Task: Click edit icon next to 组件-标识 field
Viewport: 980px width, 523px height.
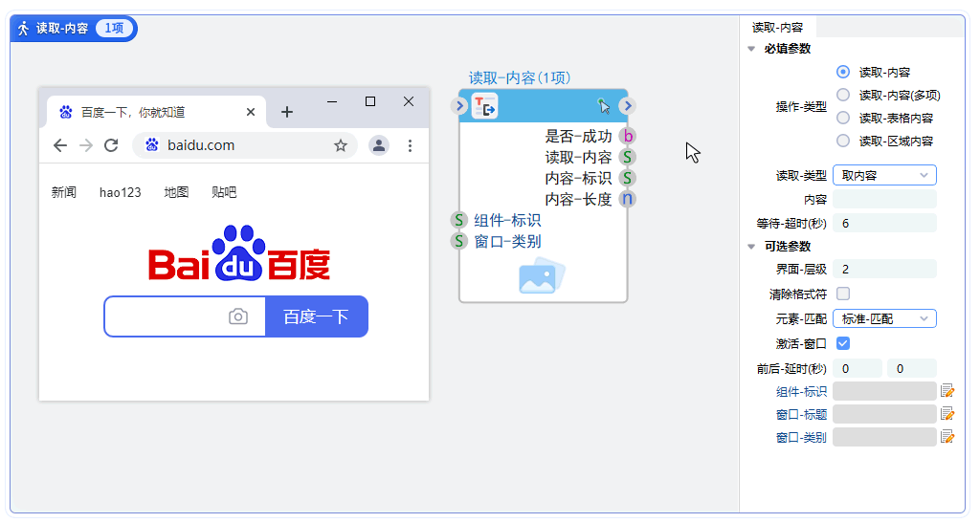Action: [x=947, y=391]
